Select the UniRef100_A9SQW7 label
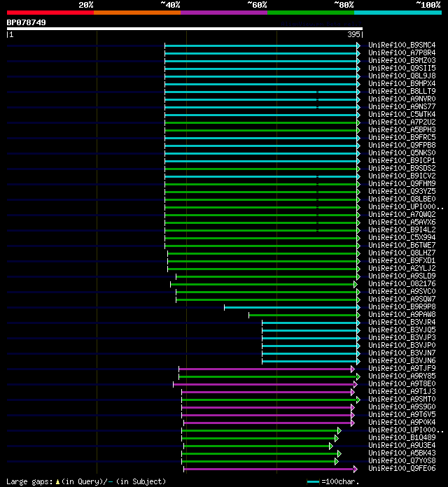This screenshot has width=448, height=487. click(x=402, y=299)
